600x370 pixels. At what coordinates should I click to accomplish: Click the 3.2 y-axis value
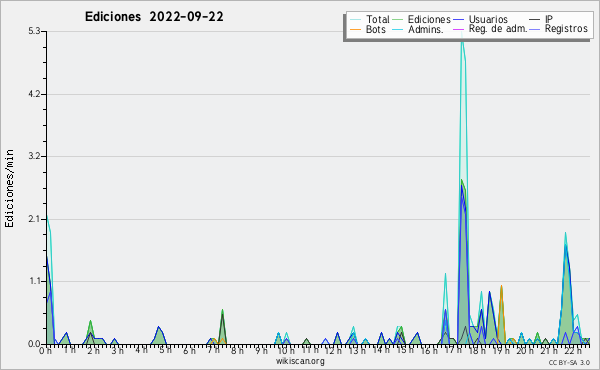(x=34, y=156)
